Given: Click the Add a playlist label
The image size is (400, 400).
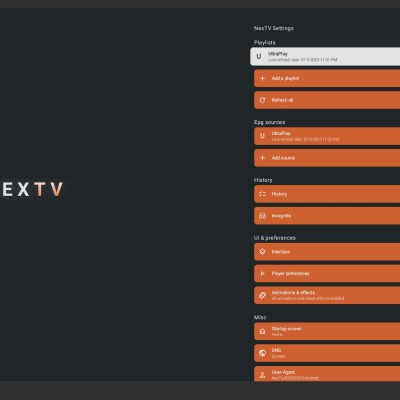Looking at the screenshot, I should click(285, 78).
